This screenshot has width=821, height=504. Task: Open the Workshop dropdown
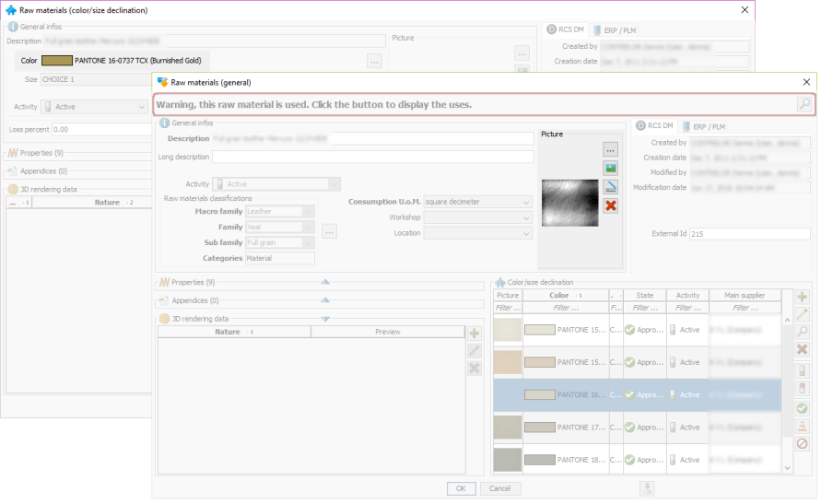(526, 217)
